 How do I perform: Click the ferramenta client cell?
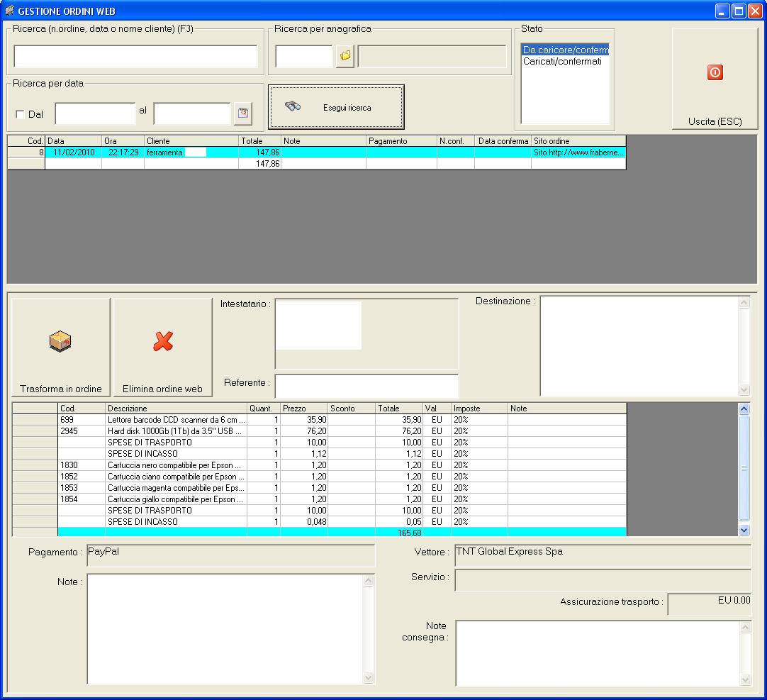191,152
